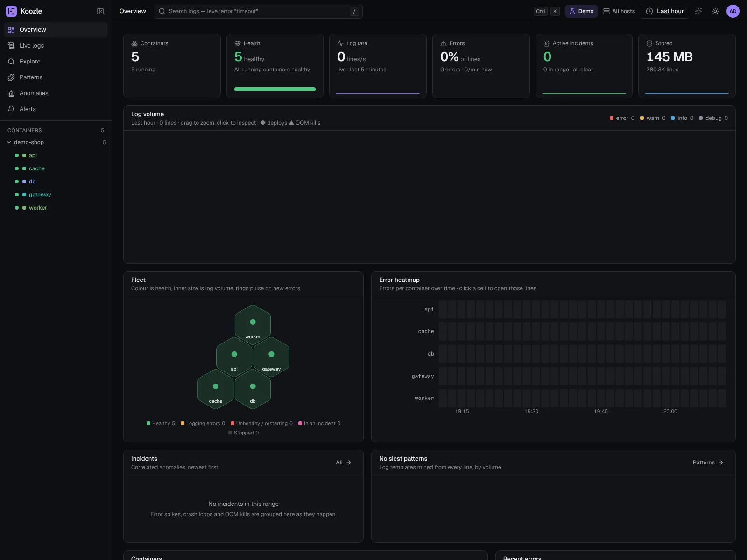Select the cache container in the sidebar

[56, 168]
